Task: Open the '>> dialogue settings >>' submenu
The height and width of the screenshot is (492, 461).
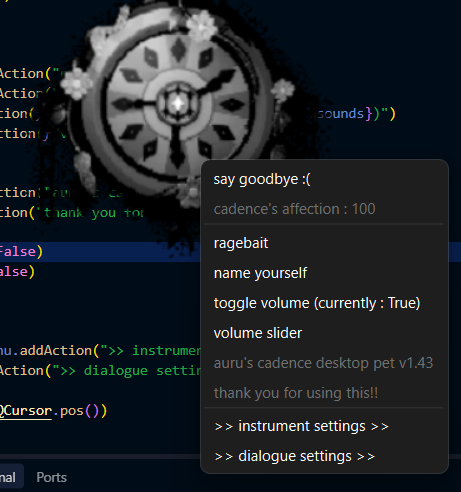Action: pos(324,456)
